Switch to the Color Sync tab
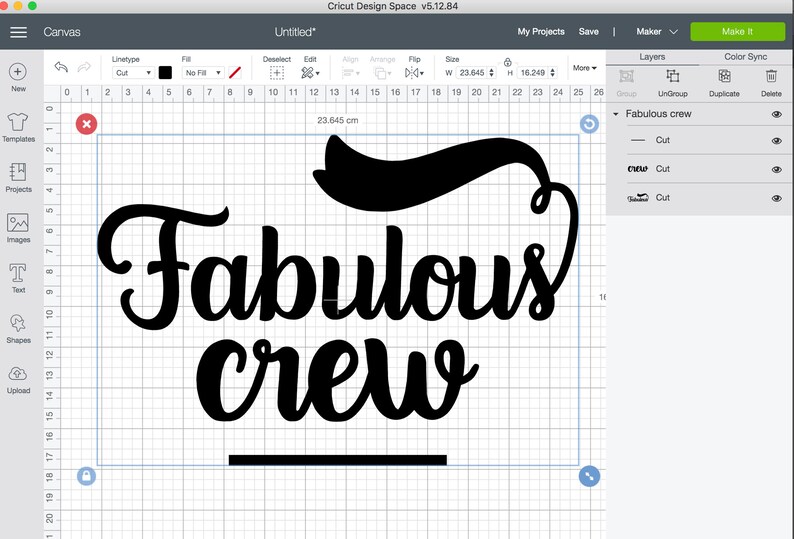Image resolution: width=794 pixels, height=539 pixels. 745,57
